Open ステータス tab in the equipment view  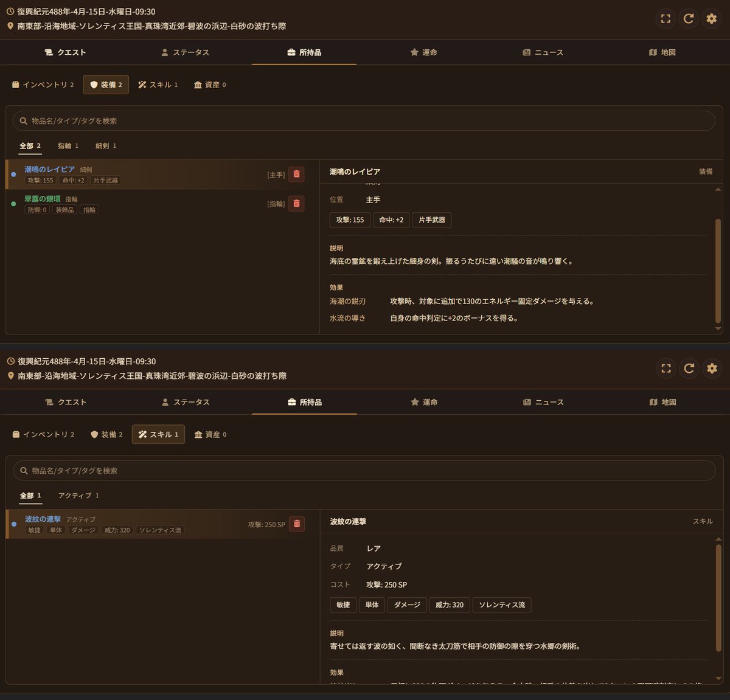pos(185,52)
